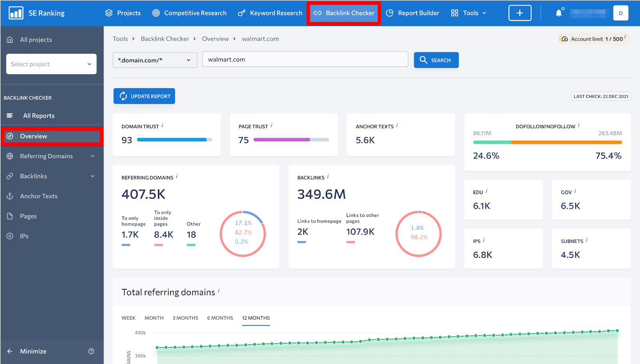The height and width of the screenshot is (364, 640).
Task: Open Backlink Checker in top navigation
Action: pos(344,13)
